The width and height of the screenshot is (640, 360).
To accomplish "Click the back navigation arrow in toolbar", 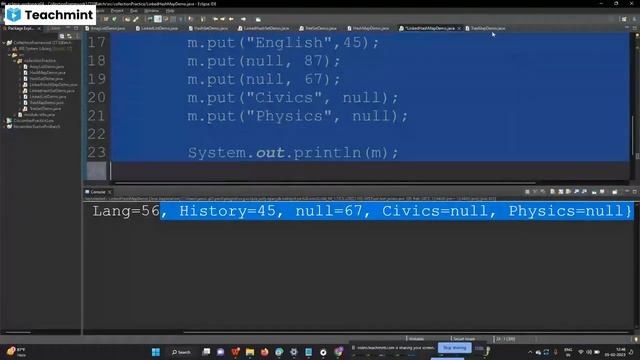I will coord(231,19).
